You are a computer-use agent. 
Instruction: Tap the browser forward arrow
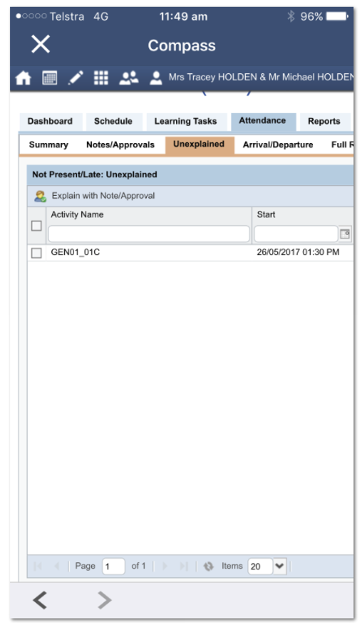[x=105, y=601]
